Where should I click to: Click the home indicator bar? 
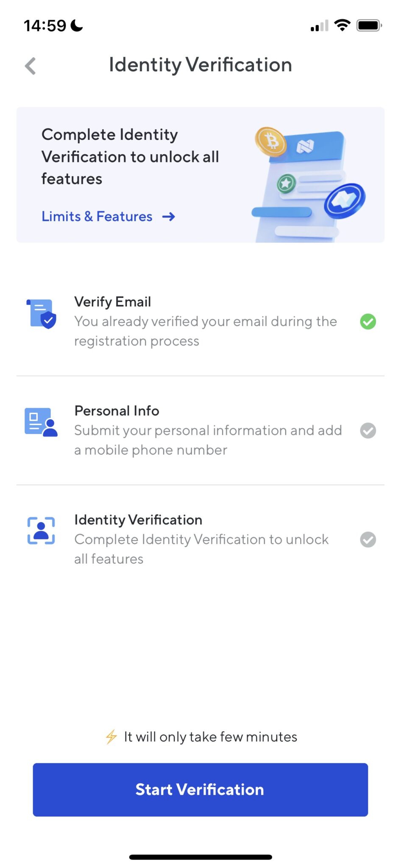pos(200,857)
